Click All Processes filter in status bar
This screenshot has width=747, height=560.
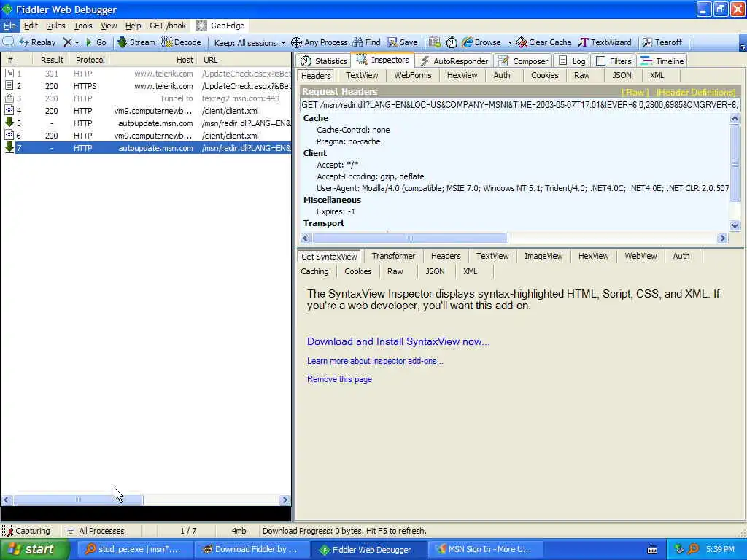click(x=96, y=531)
